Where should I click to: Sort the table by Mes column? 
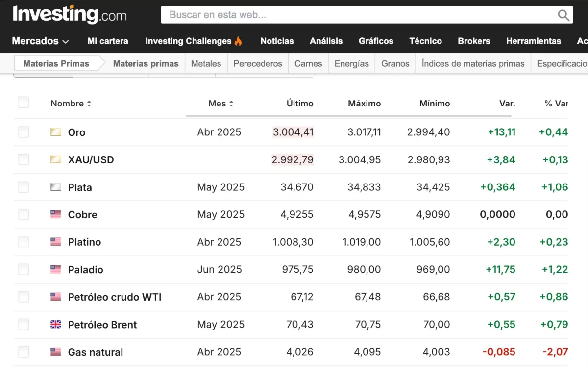click(x=220, y=104)
